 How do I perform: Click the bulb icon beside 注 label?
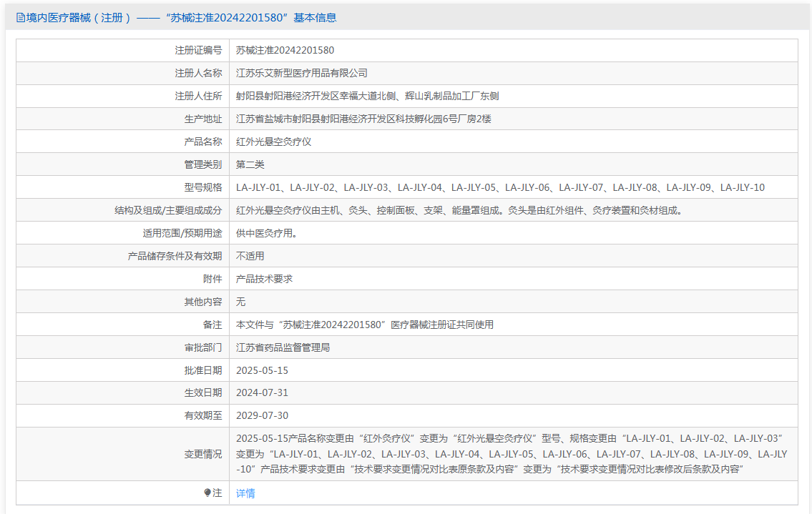pos(207,493)
